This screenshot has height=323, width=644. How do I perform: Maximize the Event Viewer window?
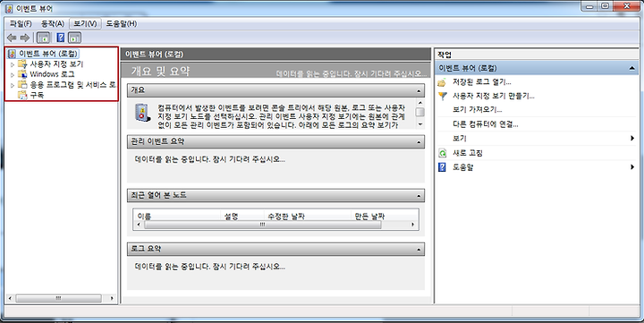click(x=606, y=5)
